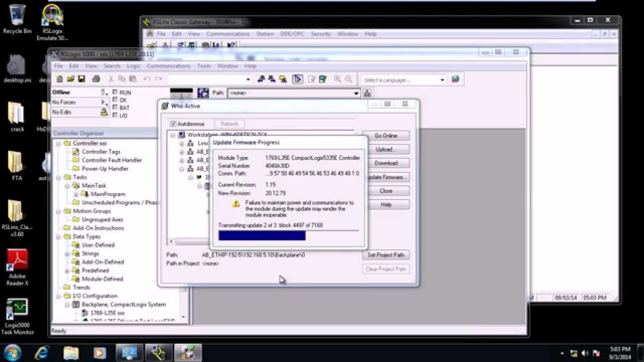644x362 pixels.
Task: Select Power-Up Handler in the organizer
Action: click(x=105, y=169)
